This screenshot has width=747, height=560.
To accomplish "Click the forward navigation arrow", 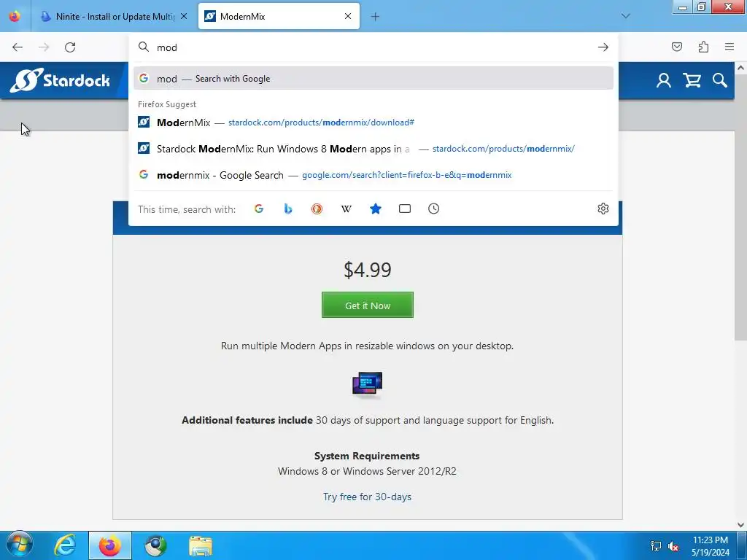I will (44, 47).
